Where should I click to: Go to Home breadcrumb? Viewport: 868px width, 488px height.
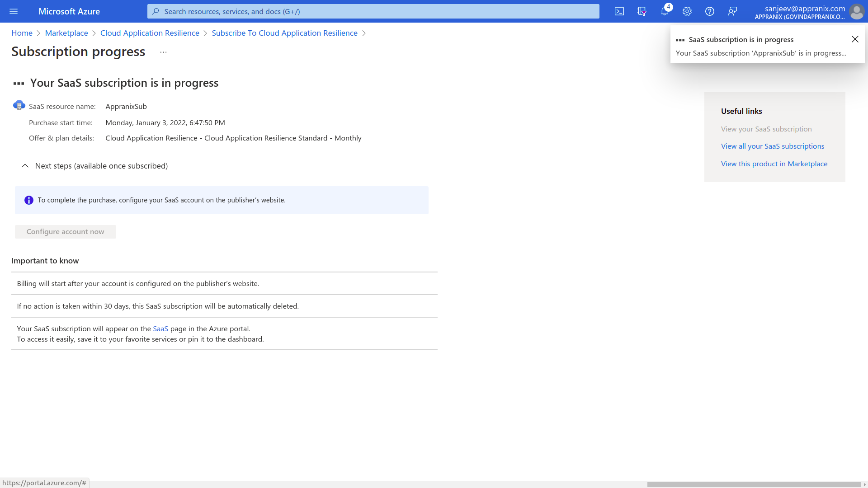click(22, 33)
